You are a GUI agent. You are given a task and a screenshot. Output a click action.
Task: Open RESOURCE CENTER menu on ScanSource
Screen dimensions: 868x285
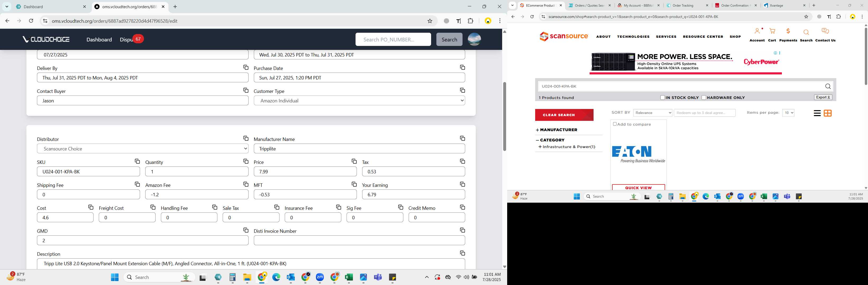(703, 37)
